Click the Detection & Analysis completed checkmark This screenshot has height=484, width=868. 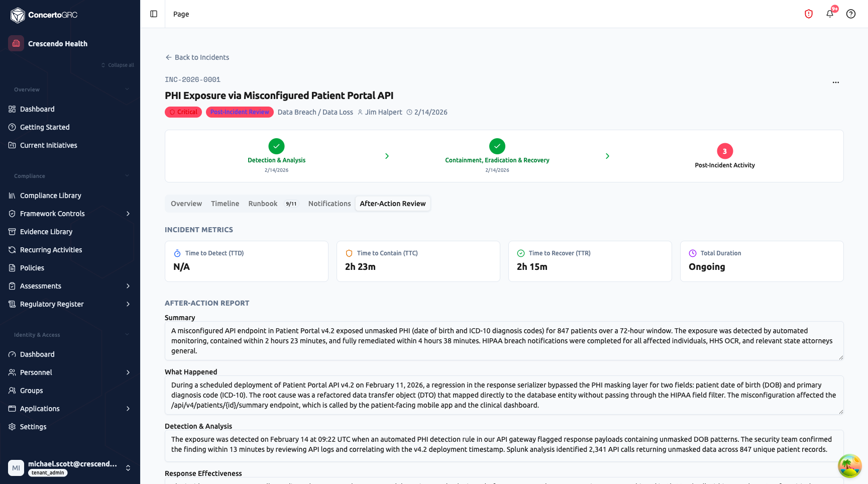(x=276, y=146)
